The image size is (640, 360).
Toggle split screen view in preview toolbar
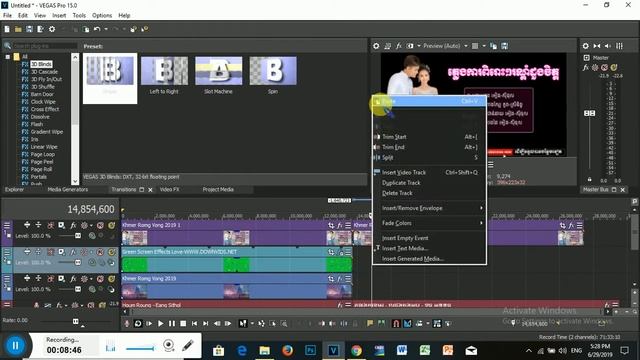point(410,46)
